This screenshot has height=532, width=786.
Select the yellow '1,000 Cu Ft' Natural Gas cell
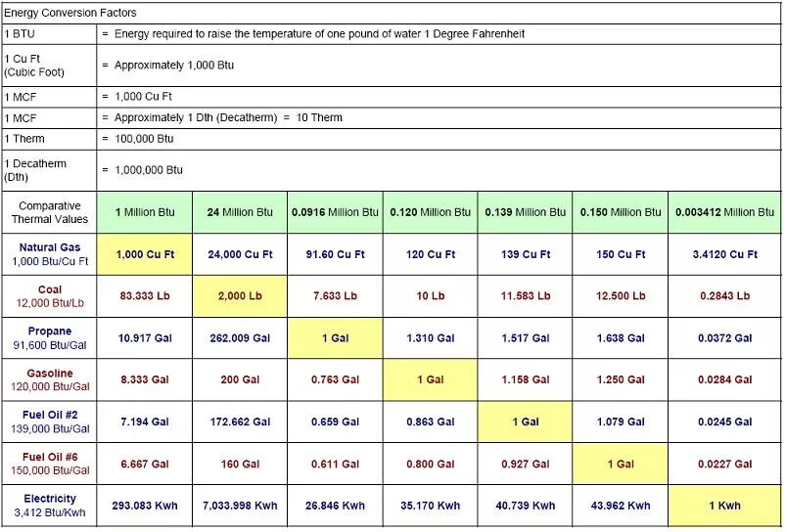pyautogui.click(x=144, y=254)
